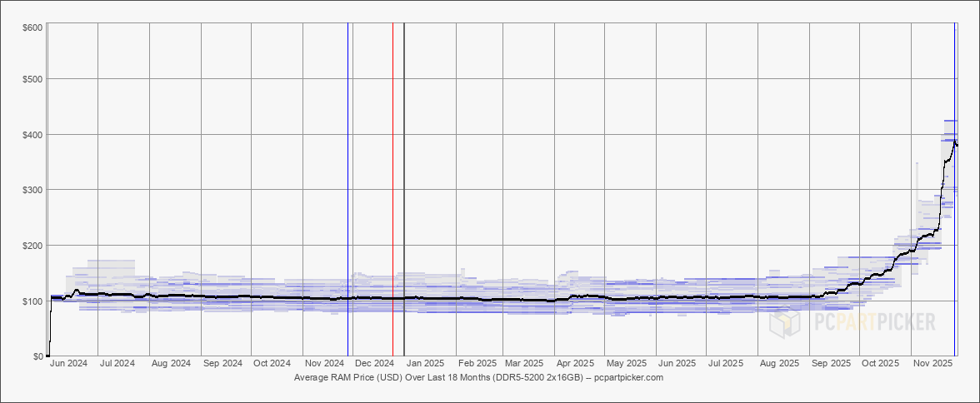Click the $500 y-axis label

point(32,79)
